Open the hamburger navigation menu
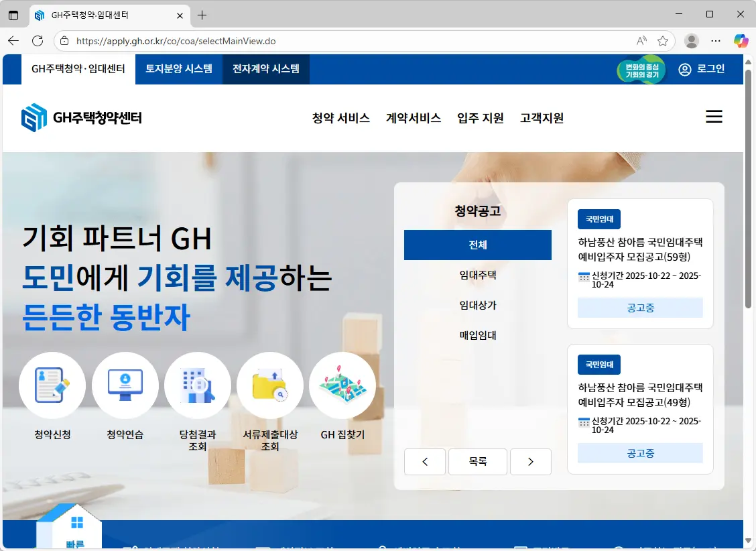The width and height of the screenshot is (756, 551). tap(714, 116)
